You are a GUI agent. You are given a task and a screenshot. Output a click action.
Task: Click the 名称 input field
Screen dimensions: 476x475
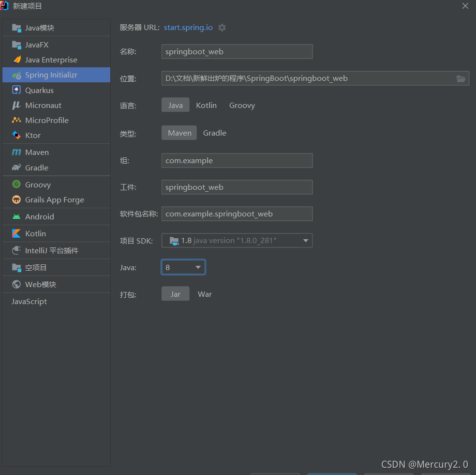(x=237, y=52)
